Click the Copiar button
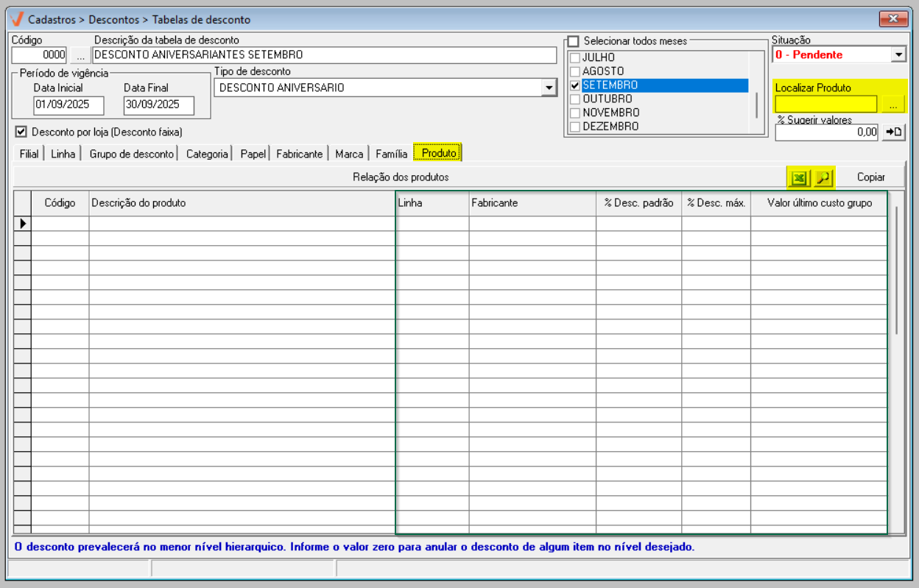This screenshot has width=919, height=588. [x=870, y=177]
